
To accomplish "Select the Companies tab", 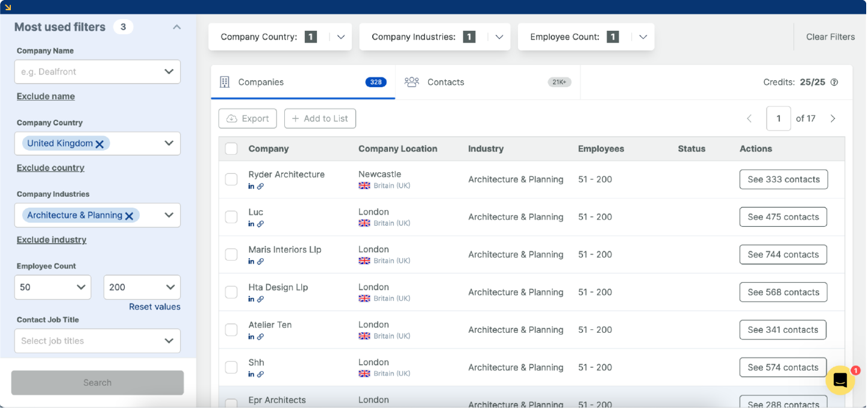I will click(x=260, y=82).
